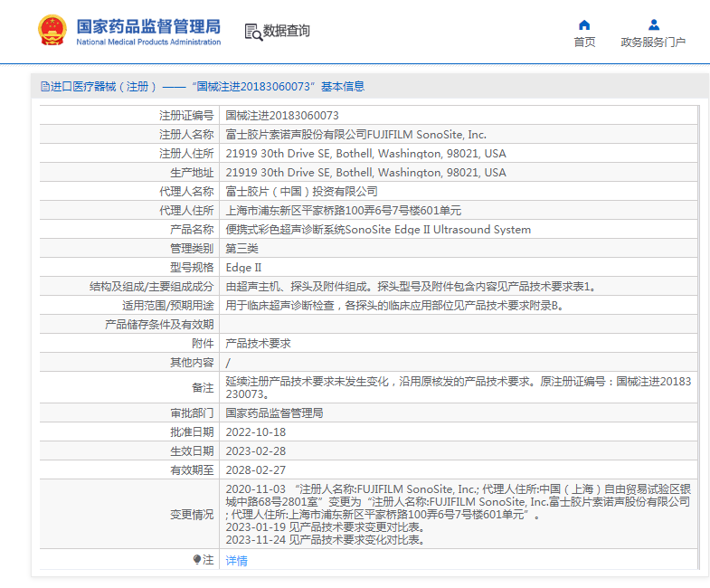The width and height of the screenshot is (710, 588).
Task: Click the 国家药品监督管理局 site title
Action: point(147,25)
